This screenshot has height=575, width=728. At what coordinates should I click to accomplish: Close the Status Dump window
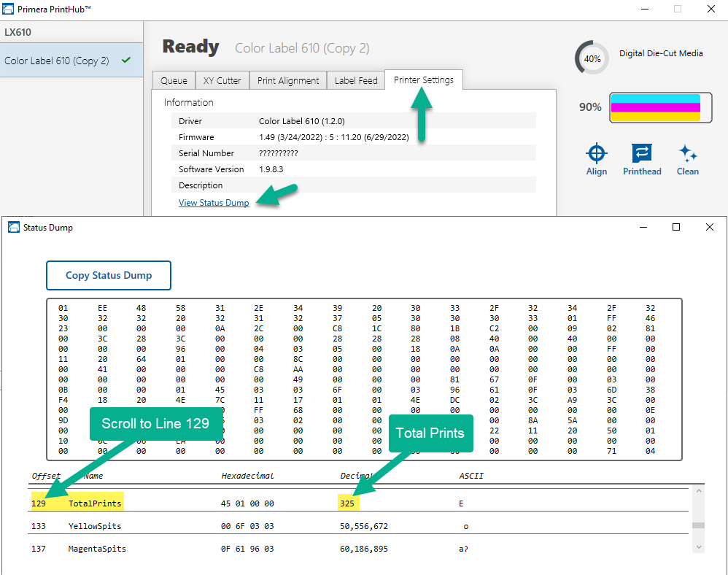[710, 227]
